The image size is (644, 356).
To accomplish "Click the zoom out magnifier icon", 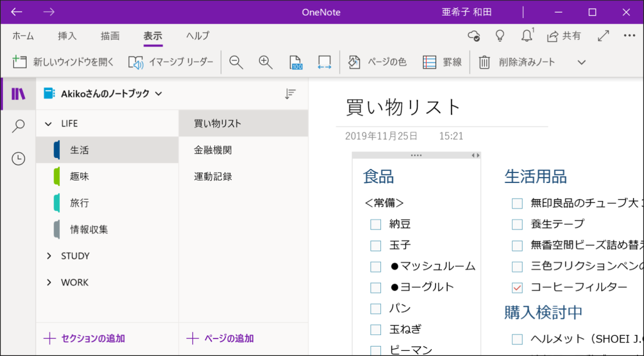I will 236,62.
